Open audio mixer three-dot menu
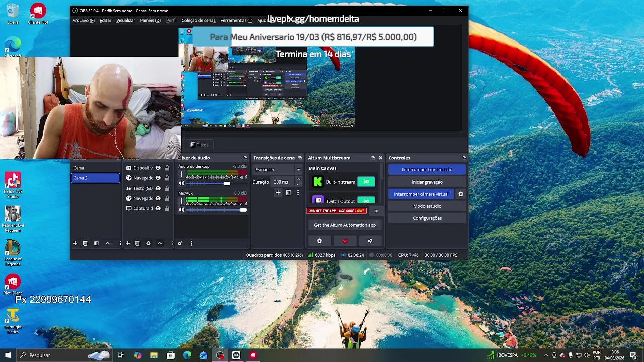 191,243
